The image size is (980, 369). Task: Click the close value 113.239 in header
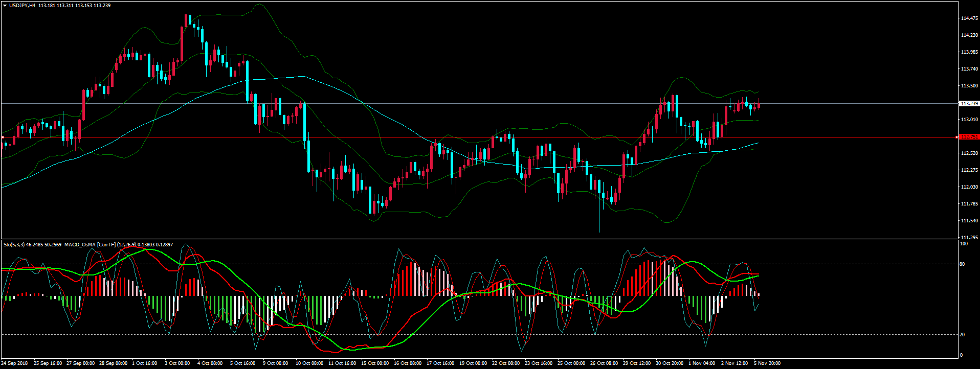click(x=102, y=6)
